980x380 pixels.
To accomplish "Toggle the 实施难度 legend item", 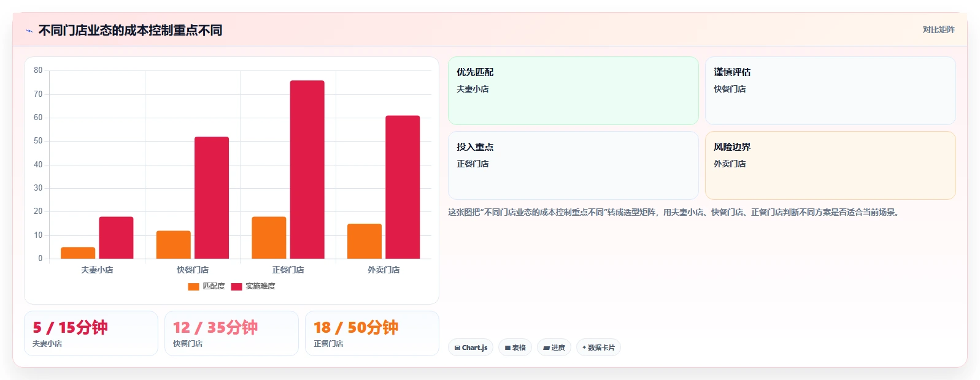I will pos(253,286).
